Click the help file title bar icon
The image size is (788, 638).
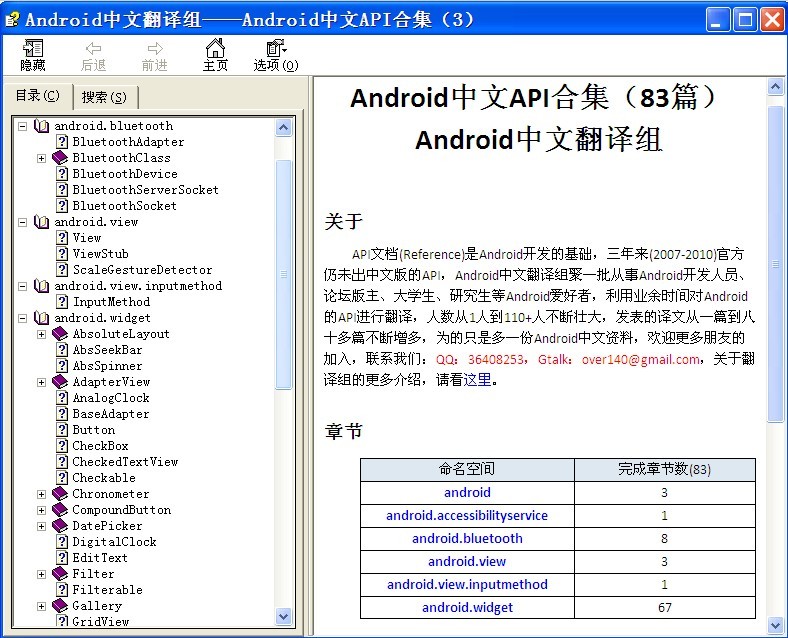click(x=13, y=19)
